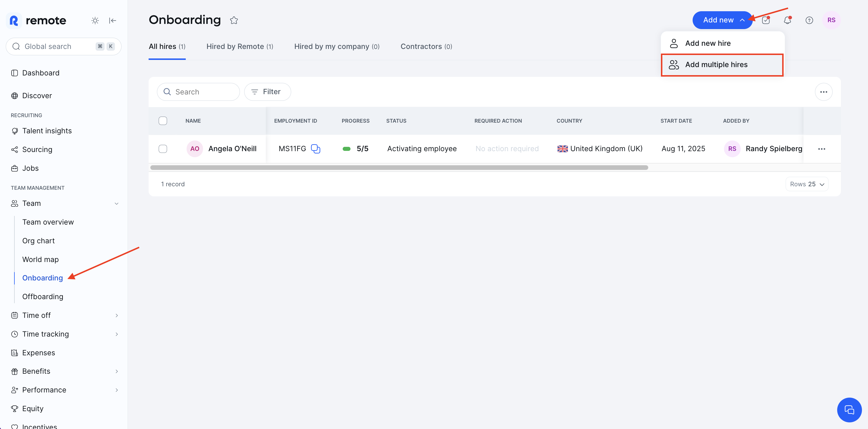Click the table's horizontal scrollbar
868x429 pixels.
(399, 168)
